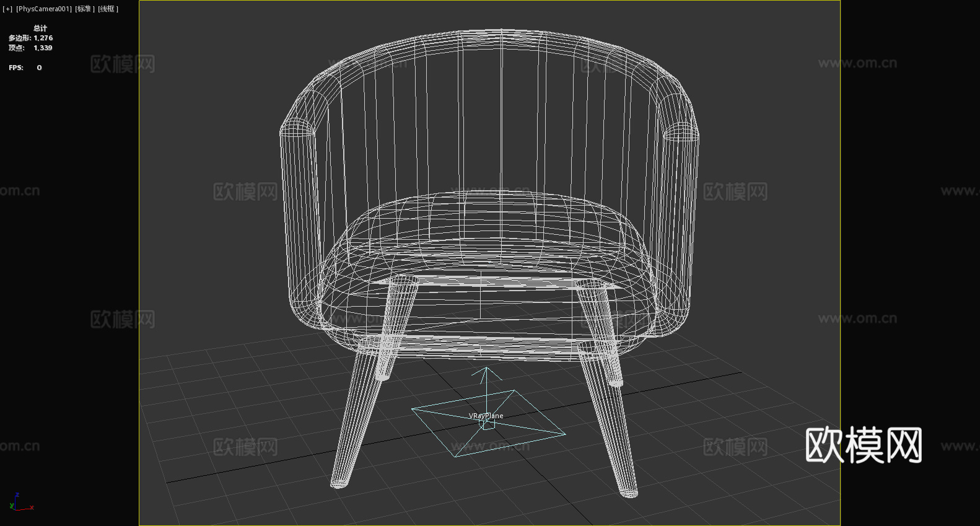Open the 线框 display mode menu
Viewport: 980px width, 526px height.
point(108,9)
